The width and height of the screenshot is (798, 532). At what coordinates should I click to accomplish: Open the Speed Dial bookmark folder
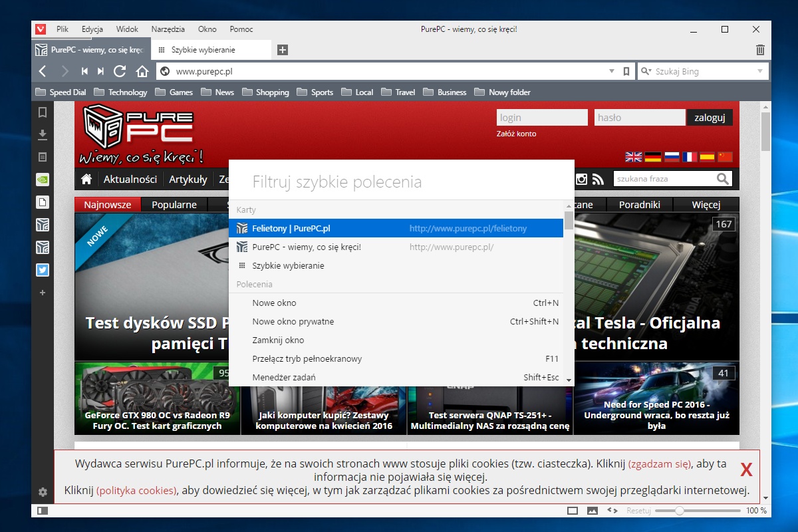click(x=61, y=92)
